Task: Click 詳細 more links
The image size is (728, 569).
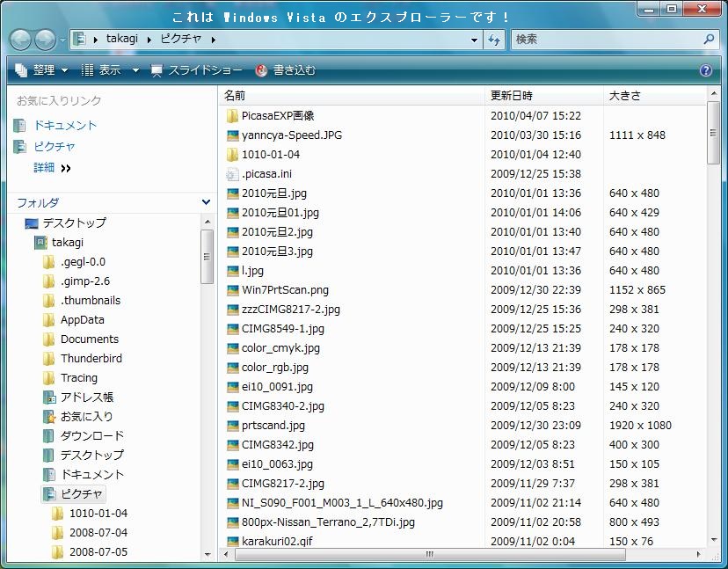Action: [44, 168]
